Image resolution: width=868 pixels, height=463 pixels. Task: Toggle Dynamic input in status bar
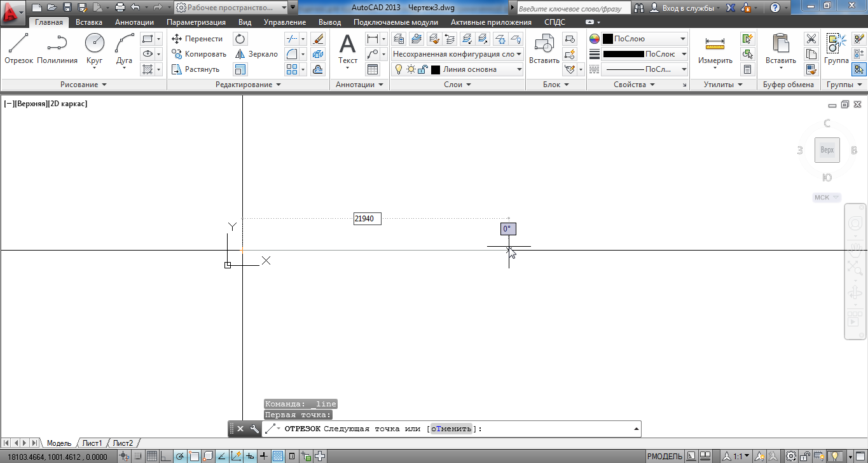point(249,456)
